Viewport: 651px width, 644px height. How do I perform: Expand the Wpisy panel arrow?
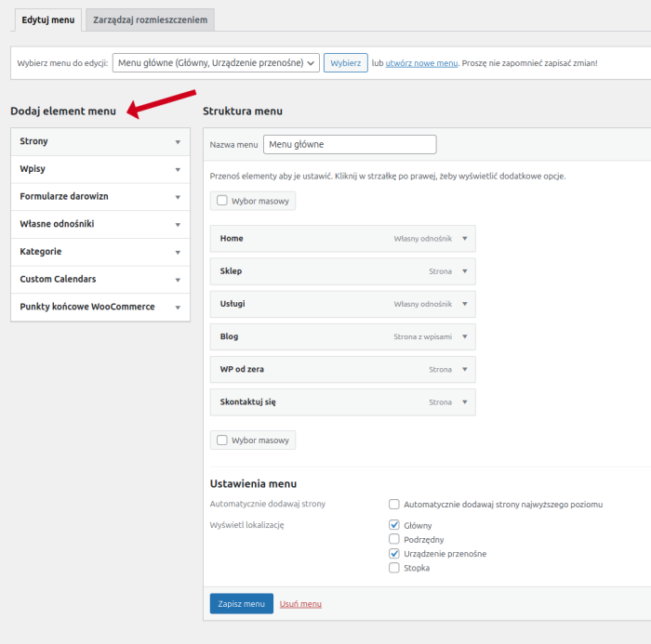[177, 169]
